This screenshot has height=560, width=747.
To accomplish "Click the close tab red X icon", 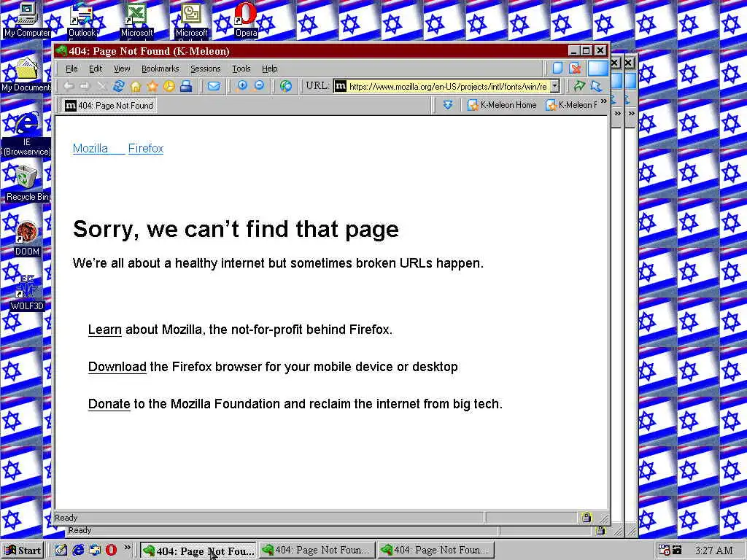I will click(575, 68).
